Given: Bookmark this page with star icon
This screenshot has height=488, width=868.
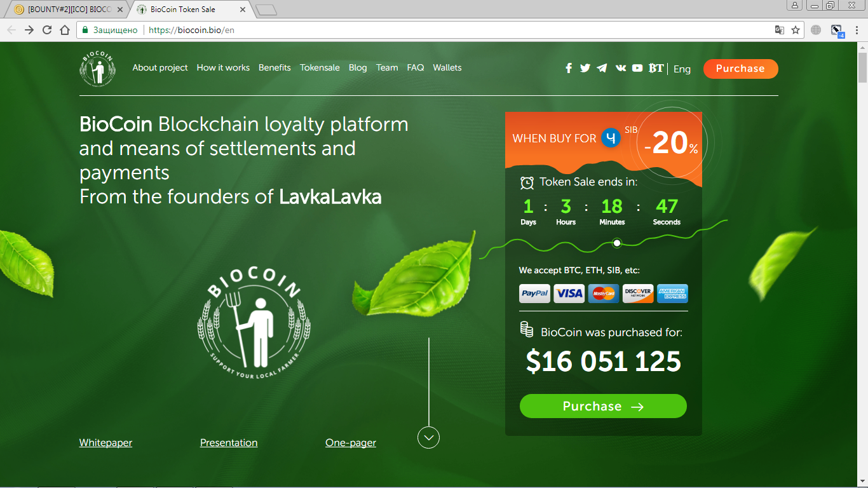Looking at the screenshot, I should pos(795,30).
